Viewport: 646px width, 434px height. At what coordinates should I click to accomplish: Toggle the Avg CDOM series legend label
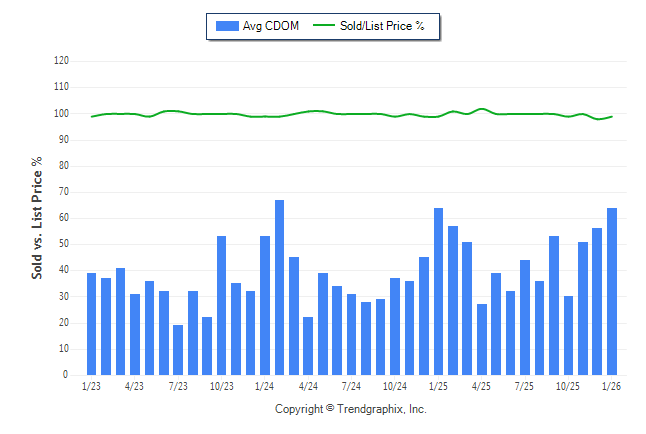pos(271,26)
